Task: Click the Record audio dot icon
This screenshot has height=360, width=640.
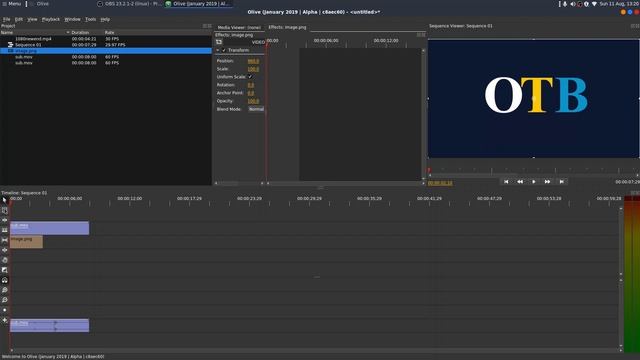Action: pyautogui.click(x=4, y=310)
